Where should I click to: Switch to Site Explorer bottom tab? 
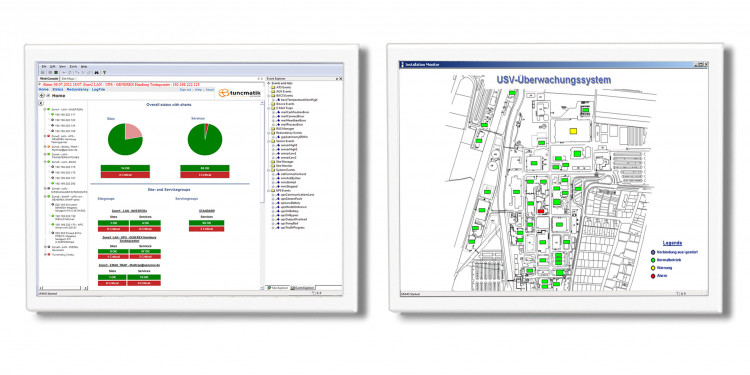[278, 288]
